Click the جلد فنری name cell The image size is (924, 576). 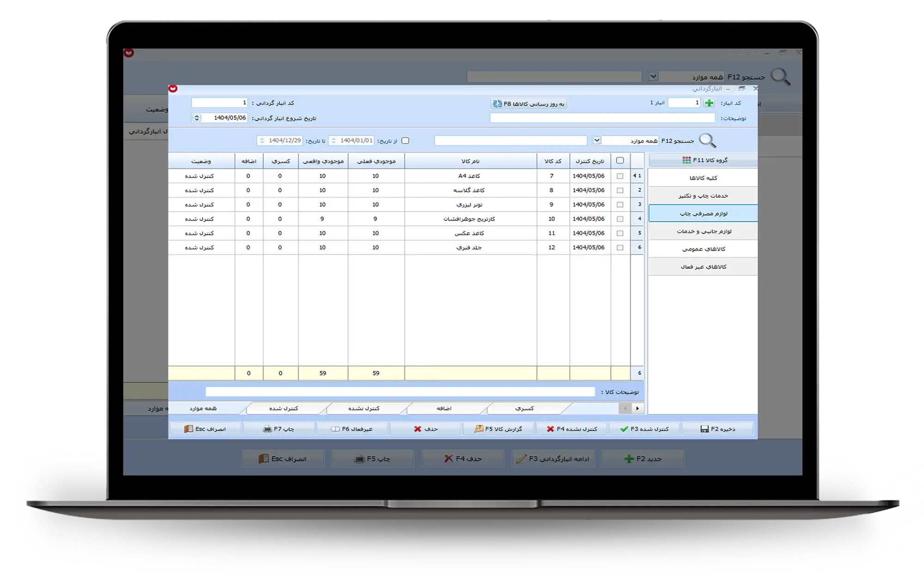click(x=470, y=248)
